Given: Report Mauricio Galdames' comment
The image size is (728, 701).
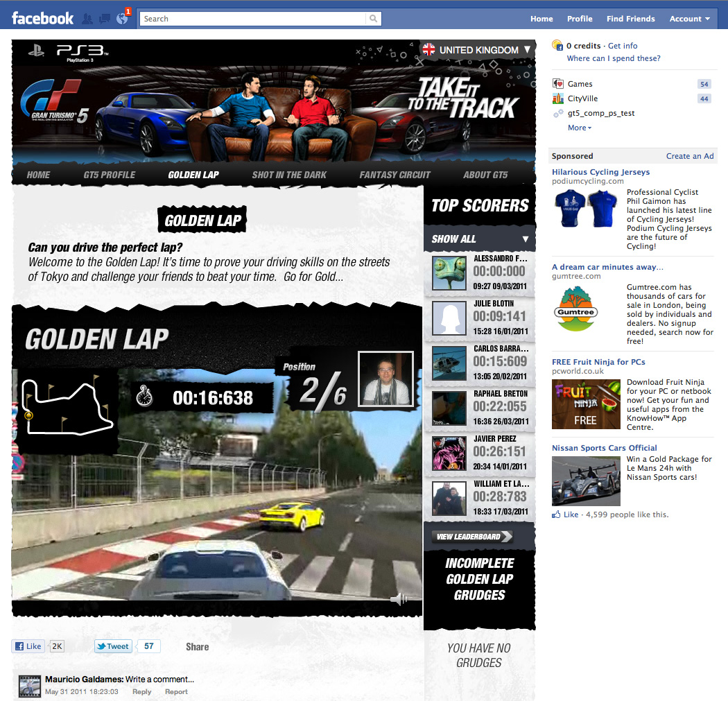Looking at the screenshot, I should [x=176, y=692].
